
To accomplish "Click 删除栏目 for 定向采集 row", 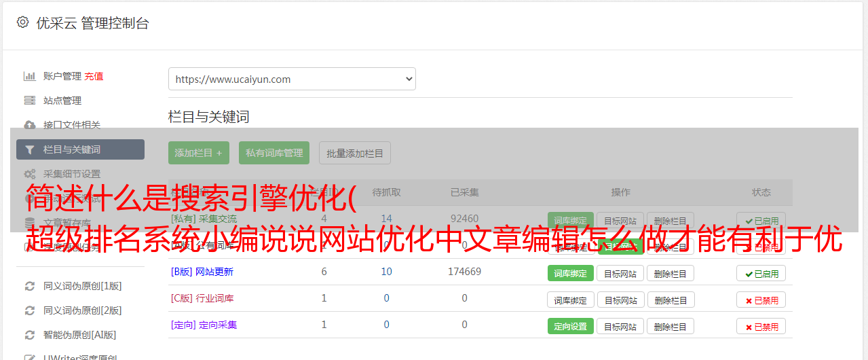I will click(671, 326).
